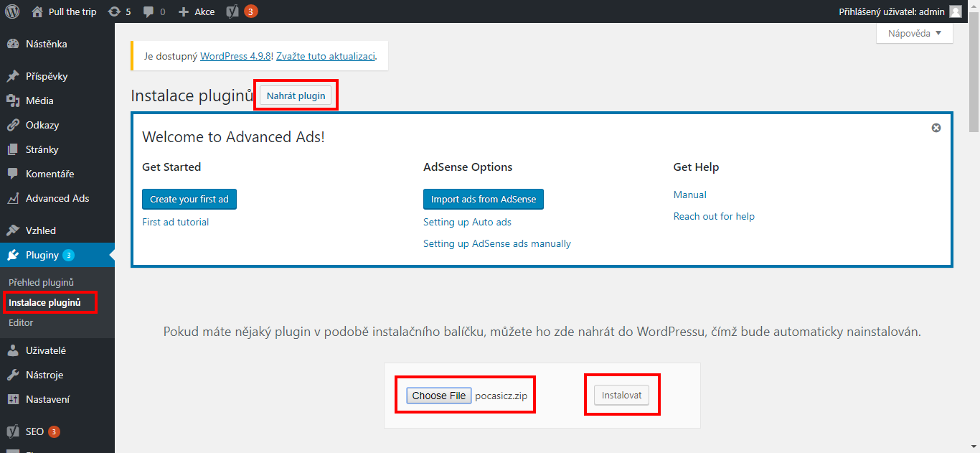The width and height of the screenshot is (980, 453).
Task: Open Setting up AdSense ads manually link
Action: point(497,243)
